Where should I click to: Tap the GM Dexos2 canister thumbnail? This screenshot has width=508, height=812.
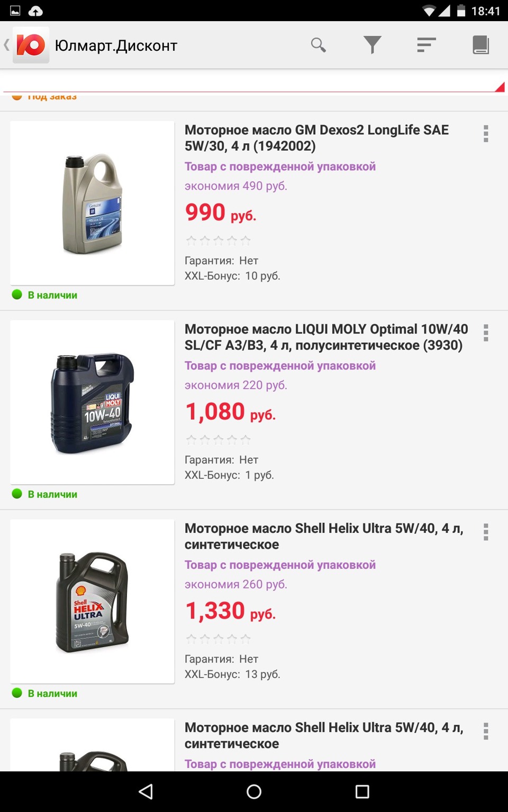(93, 204)
